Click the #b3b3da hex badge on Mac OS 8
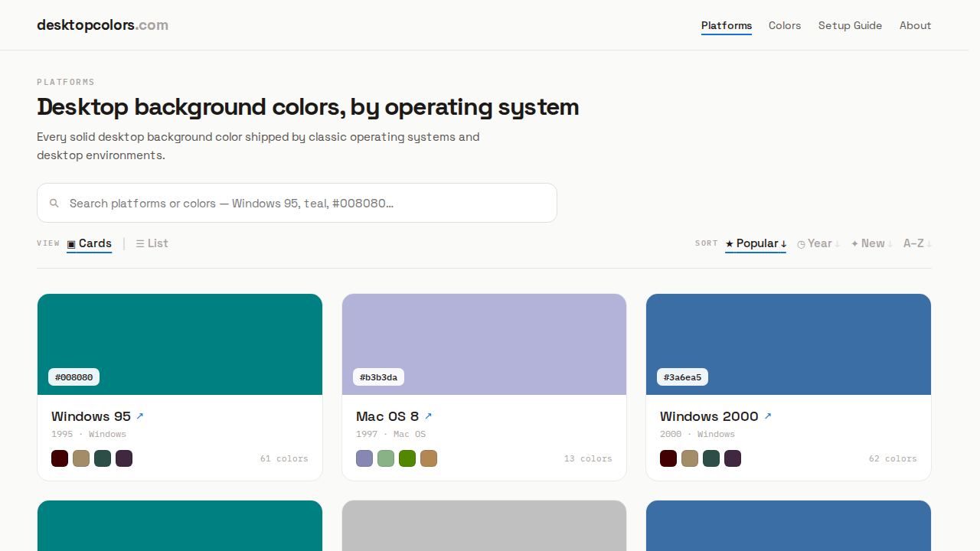This screenshot has width=980, height=551. [x=378, y=377]
